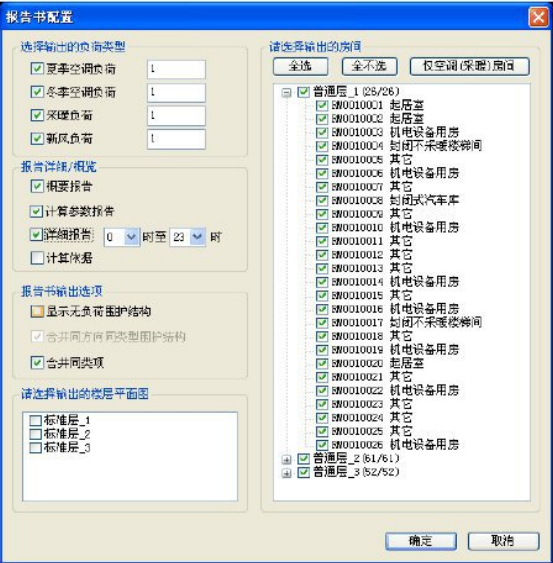Check 标准层_2 floor plan

[x=35, y=434]
